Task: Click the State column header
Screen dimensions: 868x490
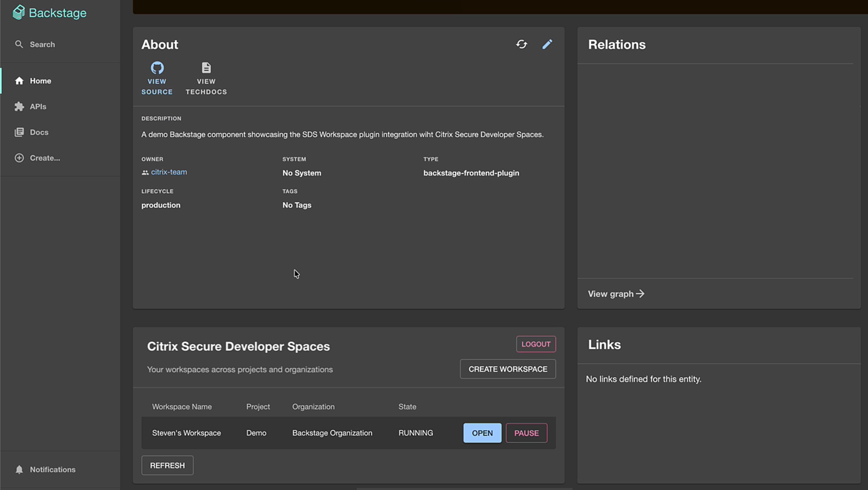Action: click(x=407, y=407)
